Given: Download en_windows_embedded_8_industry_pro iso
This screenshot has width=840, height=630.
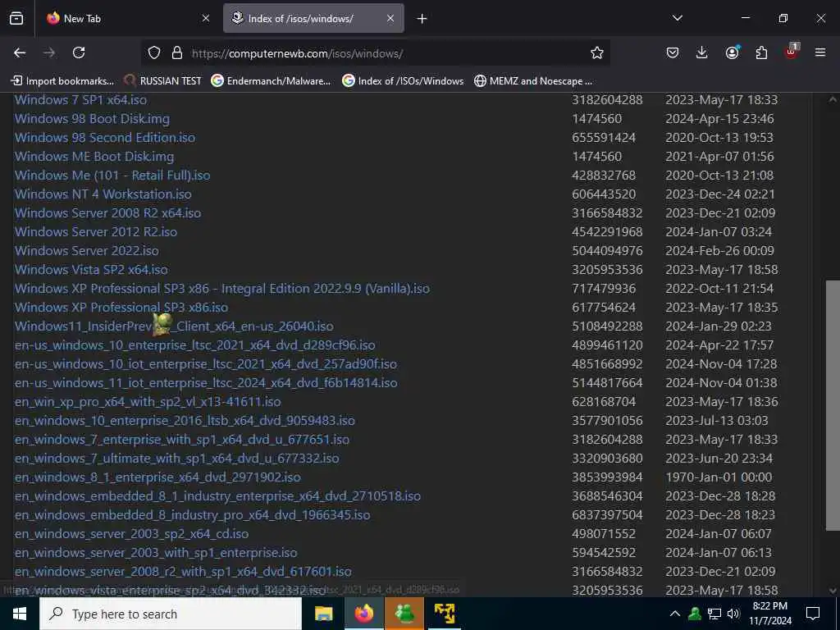Looking at the screenshot, I should (x=192, y=515).
